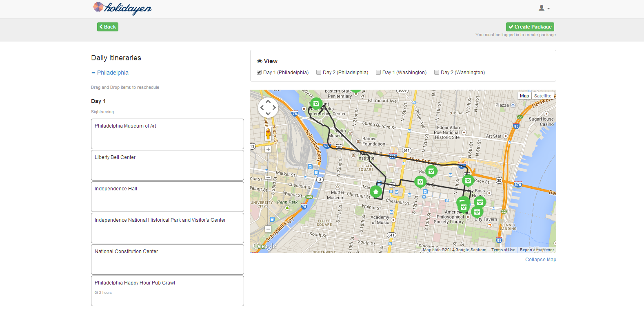This screenshot has height=311, width=644.
Task: Zoom in with the map plus button
Action: point(268,150)
